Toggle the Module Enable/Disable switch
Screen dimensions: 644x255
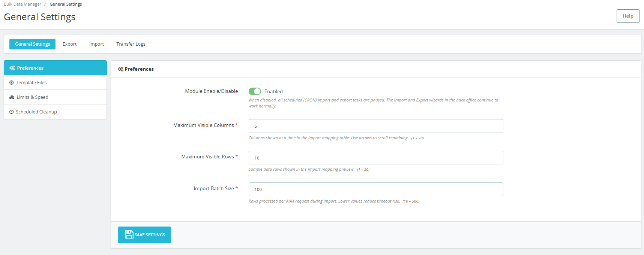(x=255, y=91)
